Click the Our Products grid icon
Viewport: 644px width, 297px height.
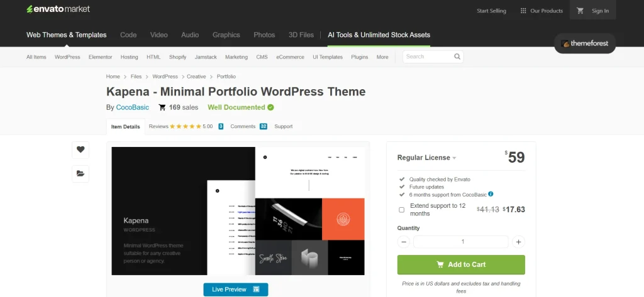point(523,11)
